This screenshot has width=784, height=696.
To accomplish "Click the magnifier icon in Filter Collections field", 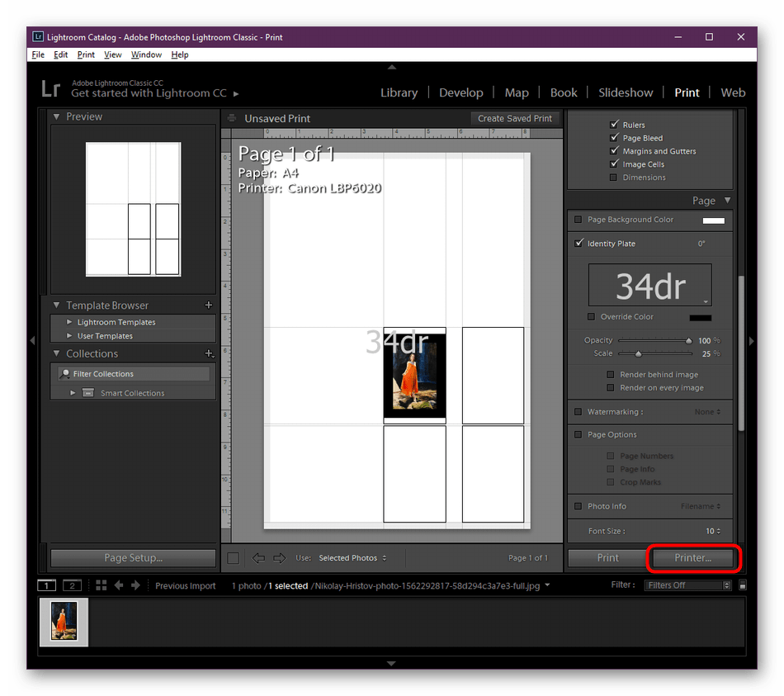I will point(64,374).
